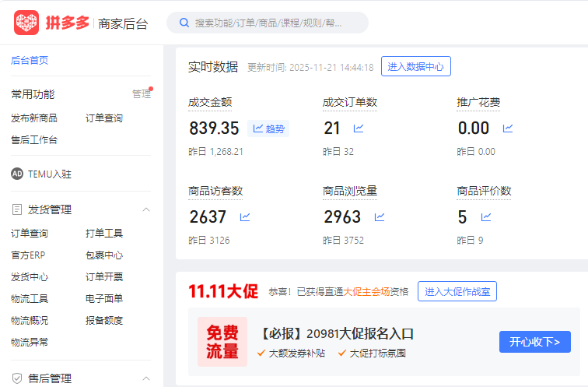
Task: Click the search magnifier icon
Action: tap(184, 23)
